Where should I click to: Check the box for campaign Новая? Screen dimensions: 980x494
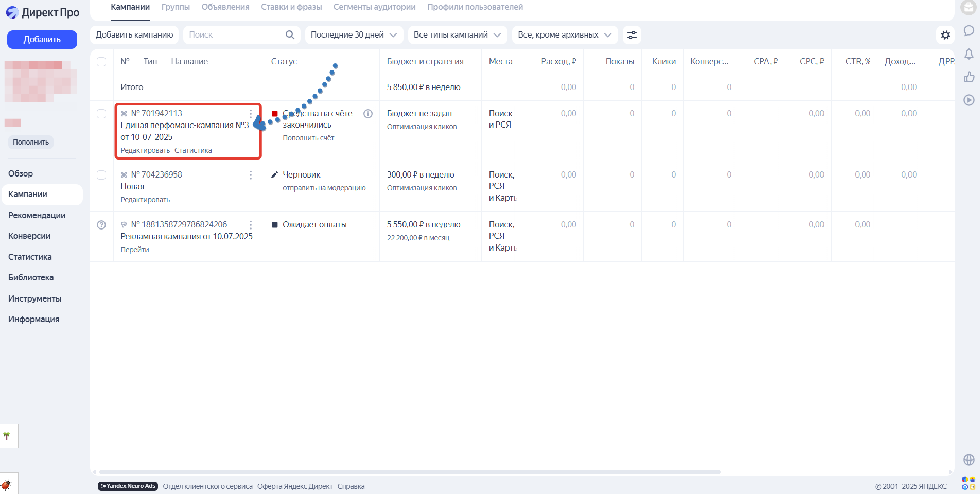101,175
